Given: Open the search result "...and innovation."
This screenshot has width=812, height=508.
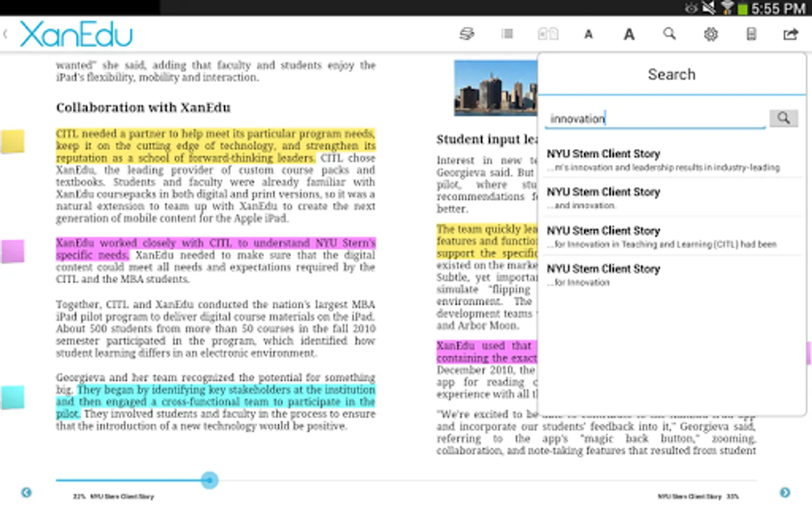Looking at the screenshot, I should point(672,198).
